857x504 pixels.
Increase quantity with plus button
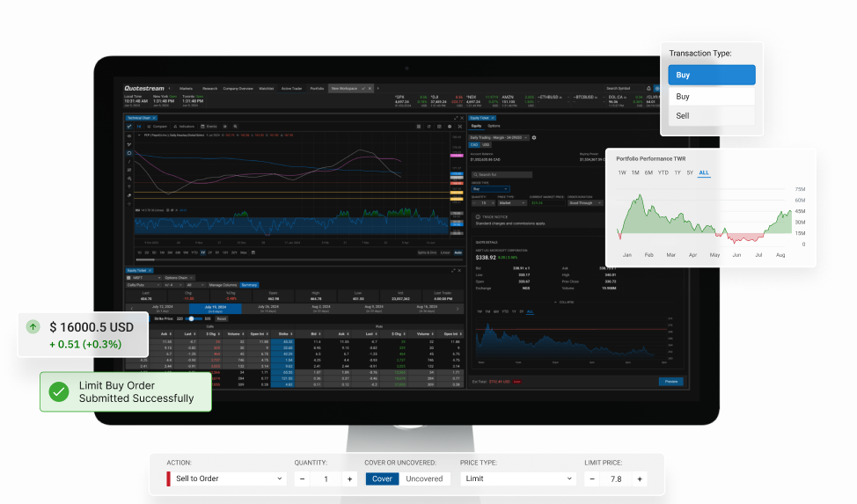point(350,479)
